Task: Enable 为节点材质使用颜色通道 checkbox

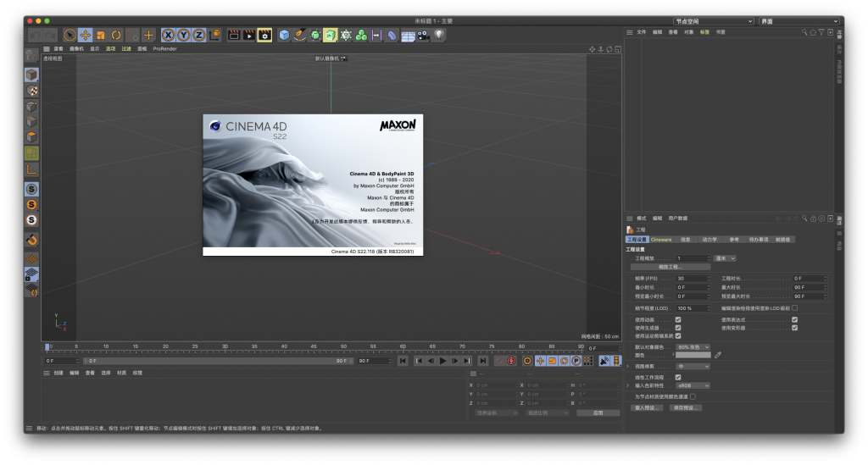Action: 693,396
